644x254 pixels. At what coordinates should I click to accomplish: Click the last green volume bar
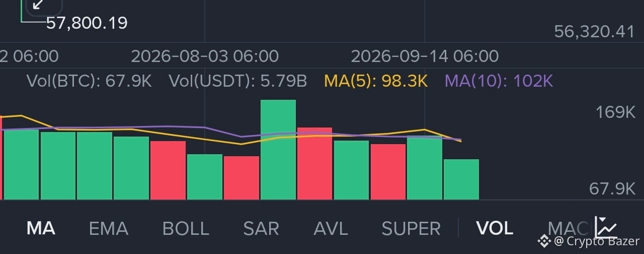pyautogui.click(x=461, y=179)
